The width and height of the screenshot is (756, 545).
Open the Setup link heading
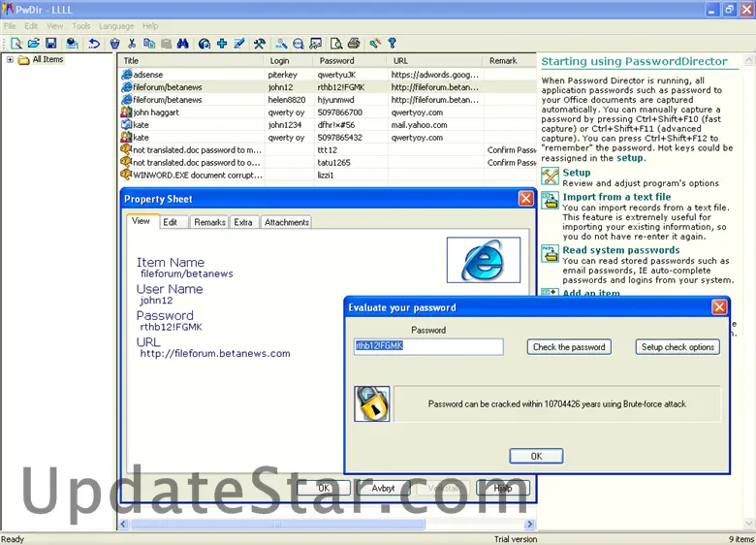(x=576, y=173)
